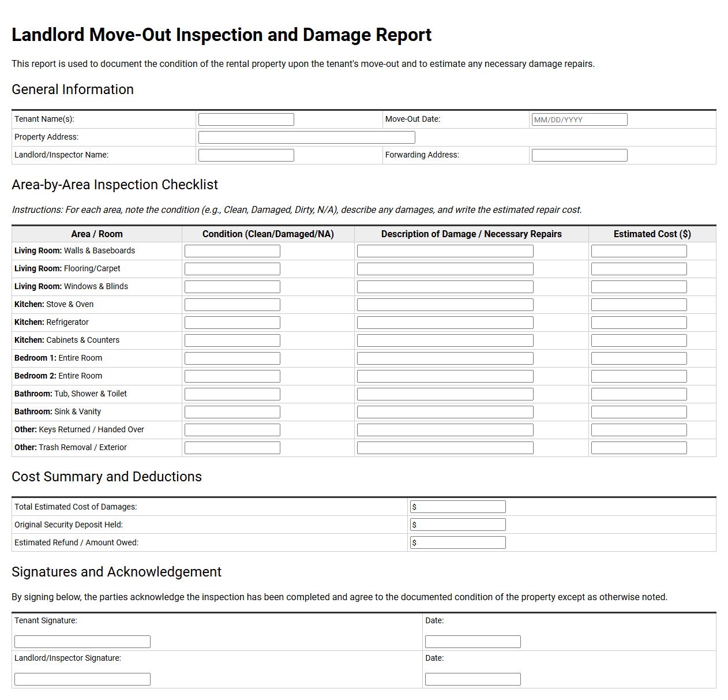Click the 'Condition (Clean/Damaged/NA)' column header
Image resolution: width=728 pixels, height=700 pixels.
[x=268, y=234]
